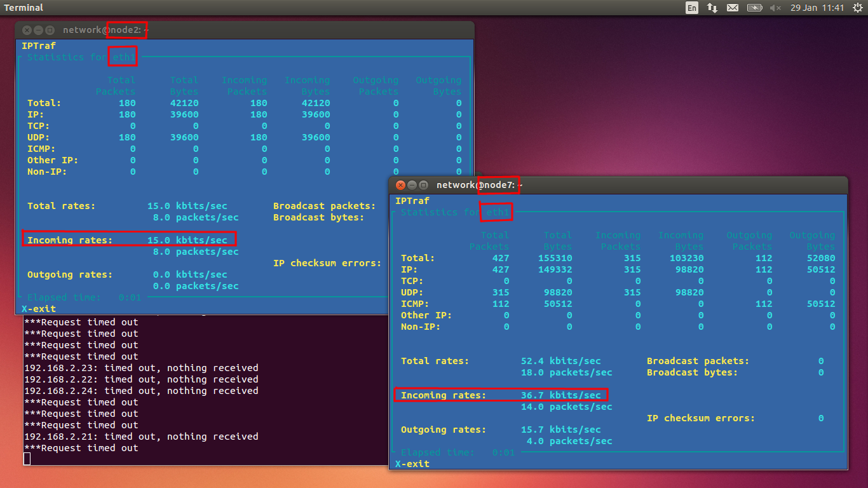The height and width of the screenshot is (488, 868).
Task: Click the cursor prompt in background terminal
Action: (27, 459)
